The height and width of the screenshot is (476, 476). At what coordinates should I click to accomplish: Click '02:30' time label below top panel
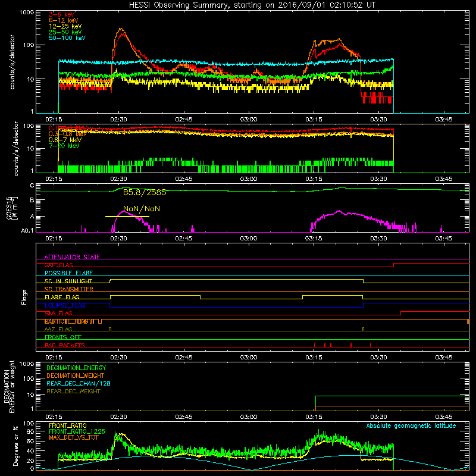click(118, 120)
